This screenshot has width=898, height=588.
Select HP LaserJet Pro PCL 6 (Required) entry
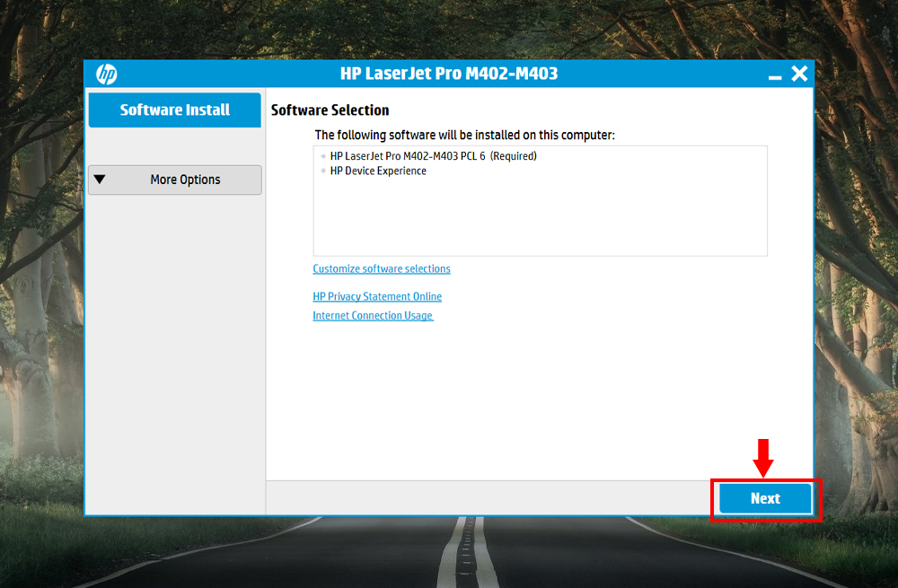(433, 156)
